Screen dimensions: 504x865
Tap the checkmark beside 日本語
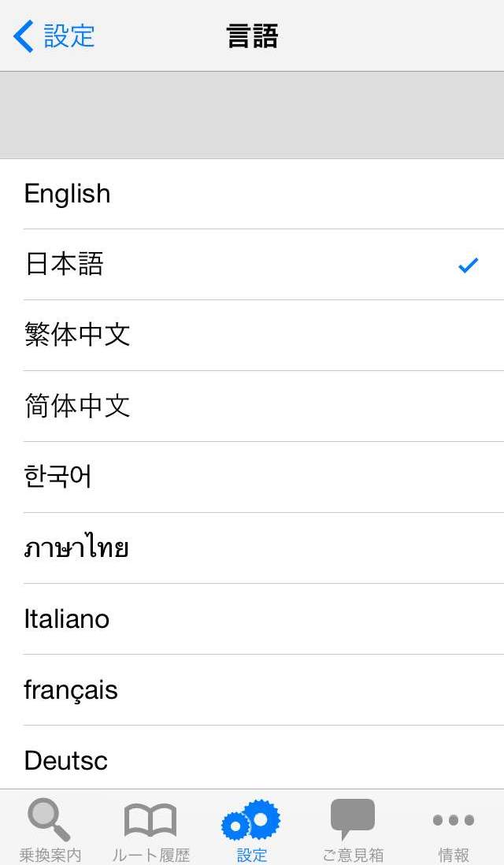468,265
